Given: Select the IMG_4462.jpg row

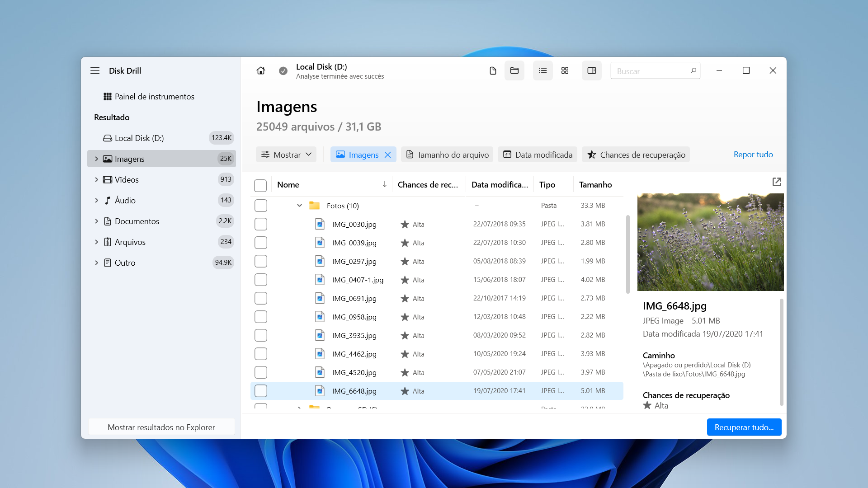Looking at the screenshot, I should 437,354.
